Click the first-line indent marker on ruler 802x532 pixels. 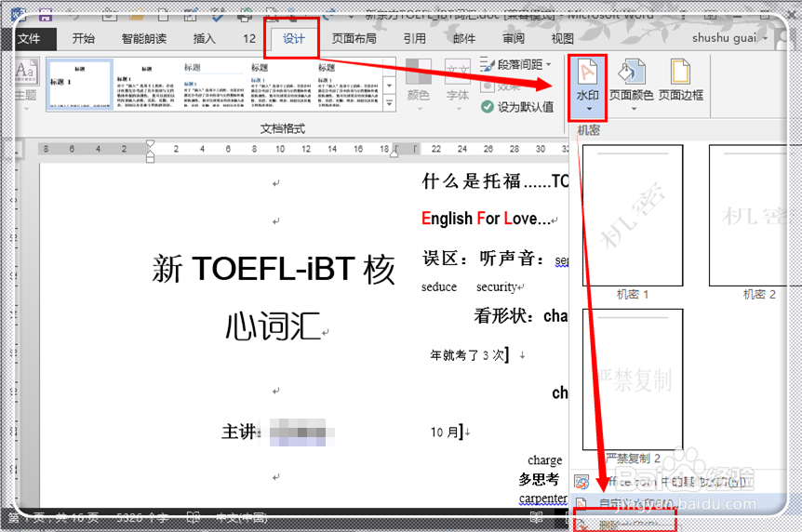(x=150, y=144)
